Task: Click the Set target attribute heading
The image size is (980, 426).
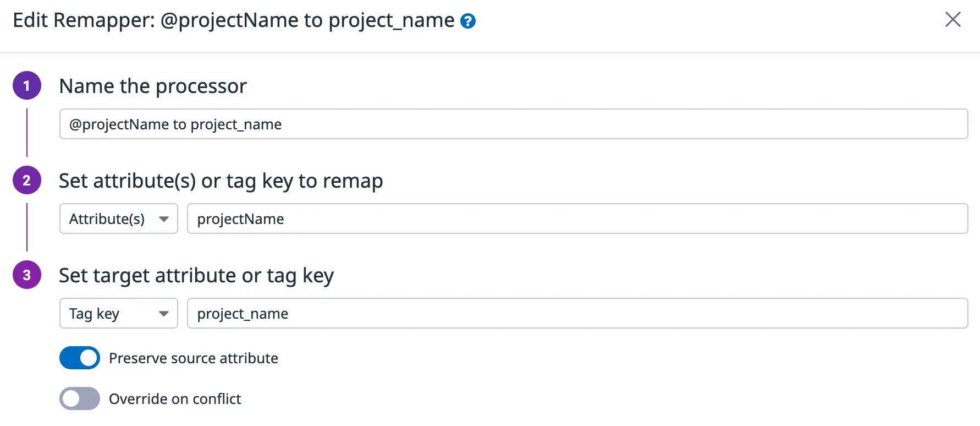Action: click(196, 275)
